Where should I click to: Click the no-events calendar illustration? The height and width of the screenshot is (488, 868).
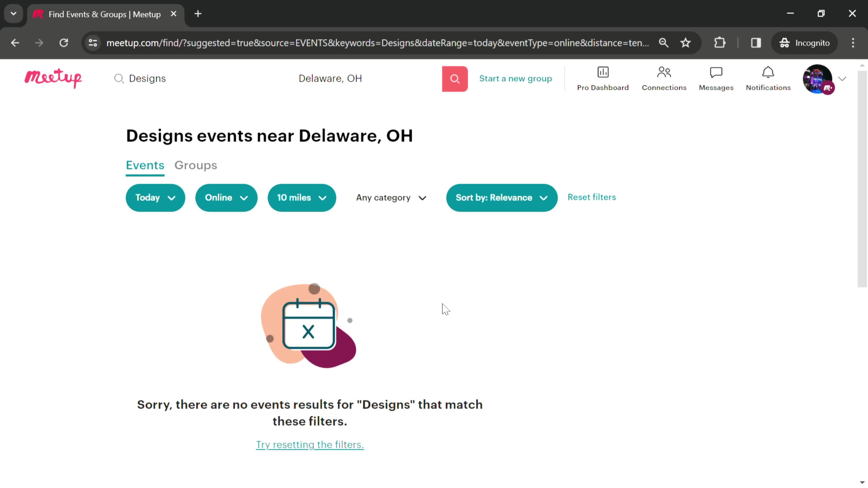pos(308,325)
